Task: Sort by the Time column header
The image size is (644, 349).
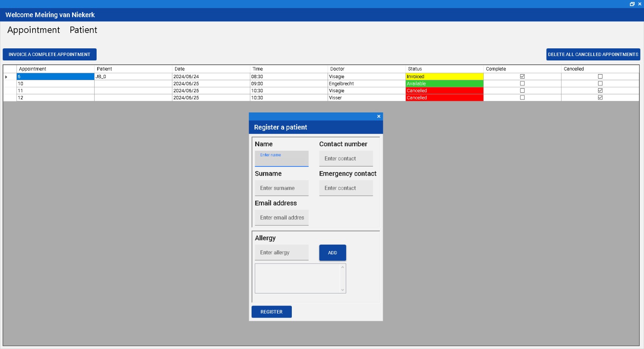Action: coord(289,69)
